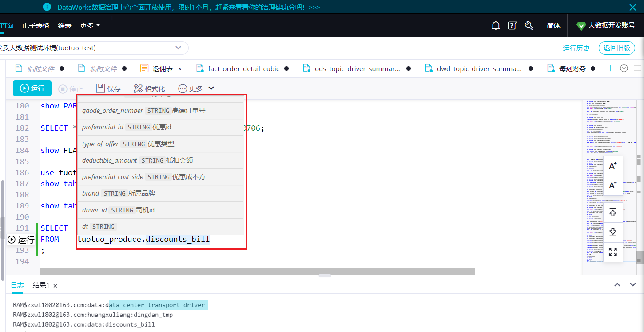This screenshot has width=644, height=332.
Task: Add a new tab with plus icon
Action: tap(611, 68)
